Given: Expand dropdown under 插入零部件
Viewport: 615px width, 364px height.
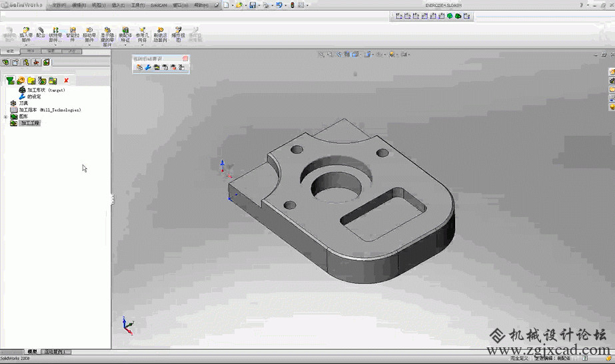Looking at the screenshot, I should tap(26, 45).
